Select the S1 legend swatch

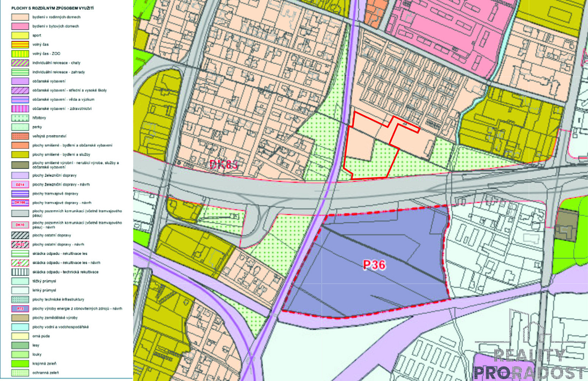pyautogui.click(x=20, y=263)
